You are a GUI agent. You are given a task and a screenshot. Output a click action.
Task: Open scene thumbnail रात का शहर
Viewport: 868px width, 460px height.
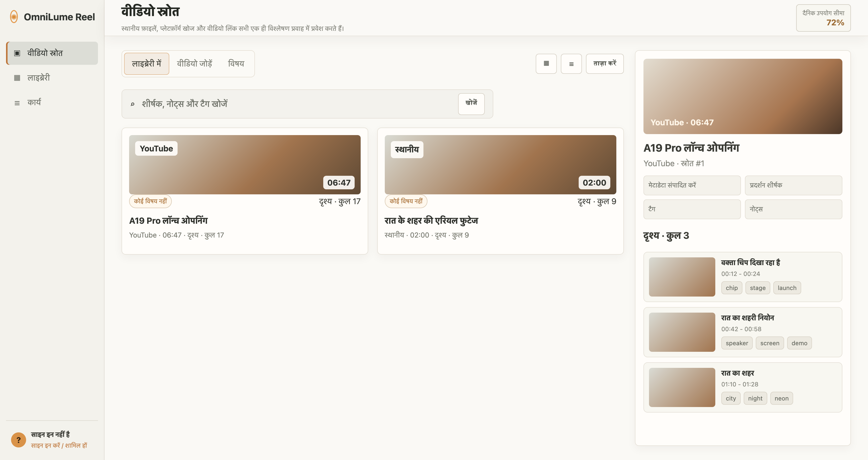click(x=682, y=387)
